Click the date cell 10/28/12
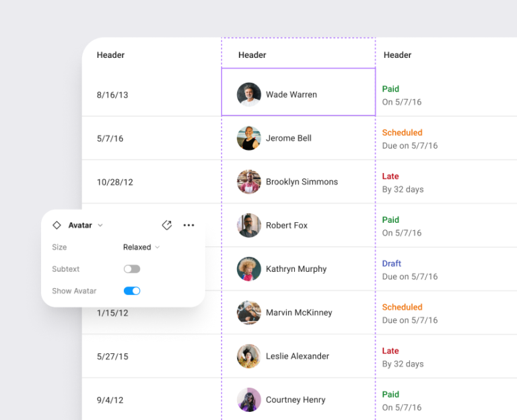The height and width of the screenshot is (420, 517). (x=114, y=182)
